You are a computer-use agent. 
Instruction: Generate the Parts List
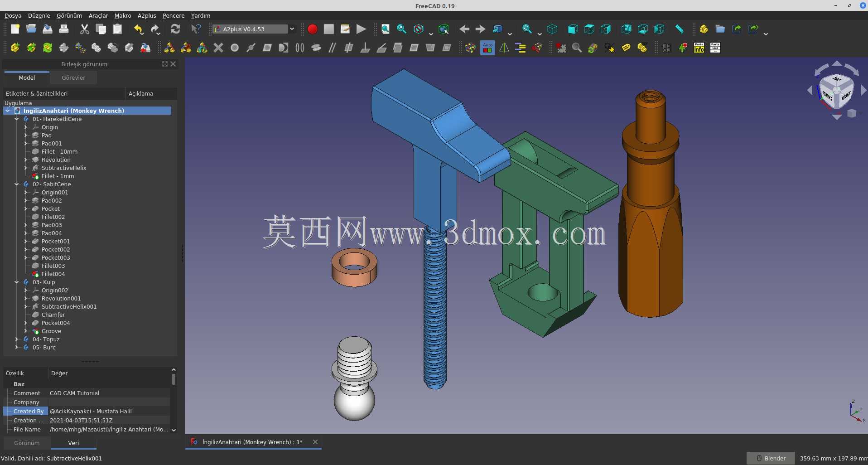click(x=715, y=48)
